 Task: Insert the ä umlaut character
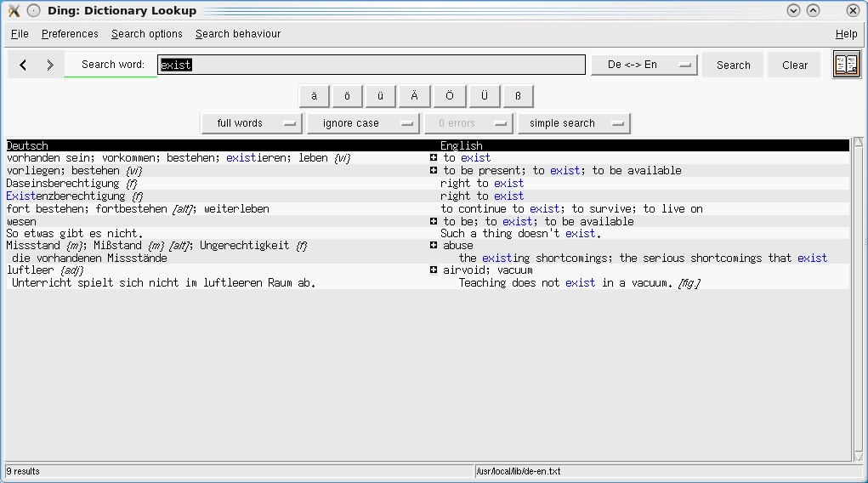[x=314, y=96]
